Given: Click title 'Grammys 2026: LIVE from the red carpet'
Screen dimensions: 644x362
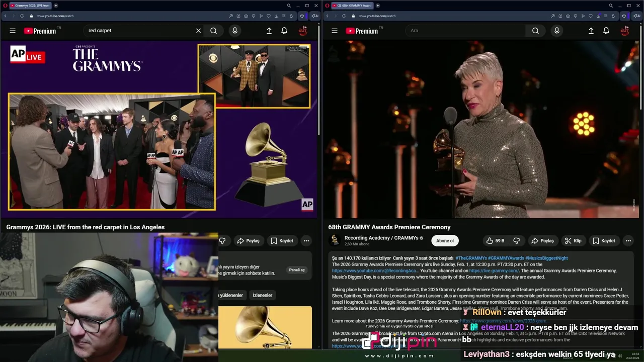Looking at the screenshot, I should tap(86, 227).
